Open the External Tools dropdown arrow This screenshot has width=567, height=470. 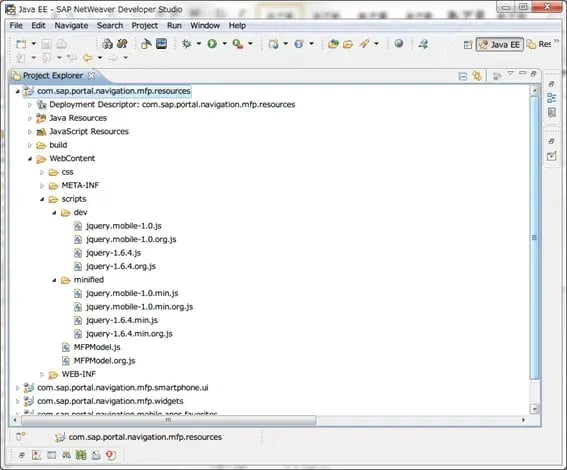pos(250,44)
